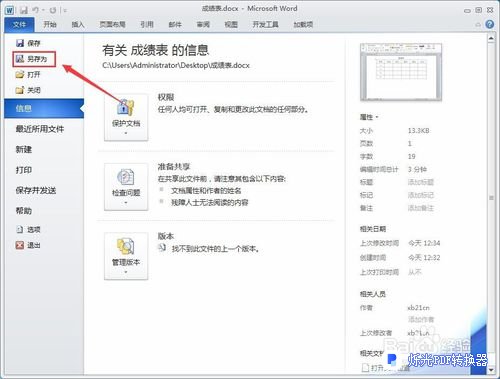Switch to the 邮件 ribbon tab
Viewport: 500px width, 379px height.
(175, 24)
